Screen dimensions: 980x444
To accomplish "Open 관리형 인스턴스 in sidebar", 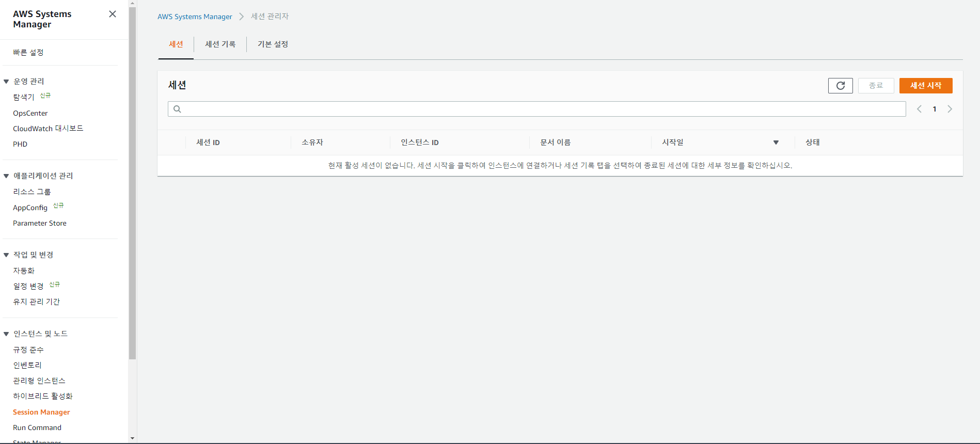I will click(39, 381).
